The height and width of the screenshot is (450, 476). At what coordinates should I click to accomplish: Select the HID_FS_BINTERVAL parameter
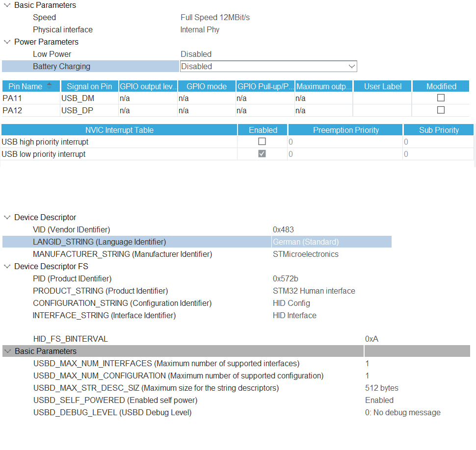71,339
